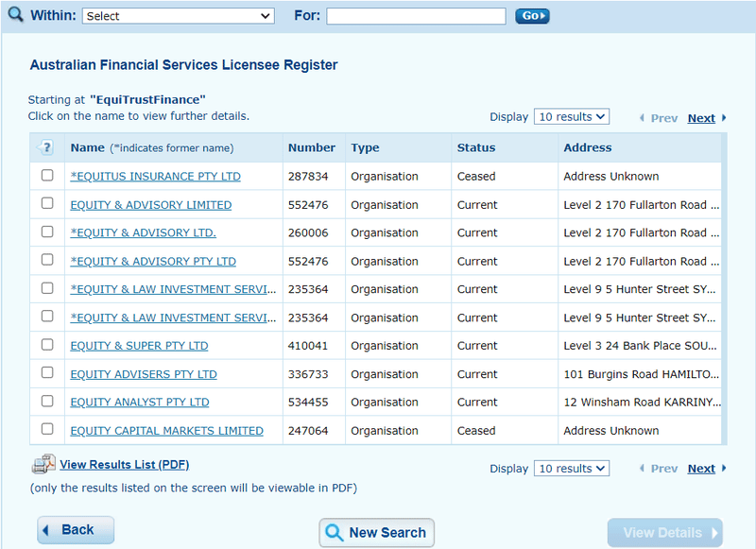Click address Level 3 24 Bank Place SOU...

(x=641, y=346)
